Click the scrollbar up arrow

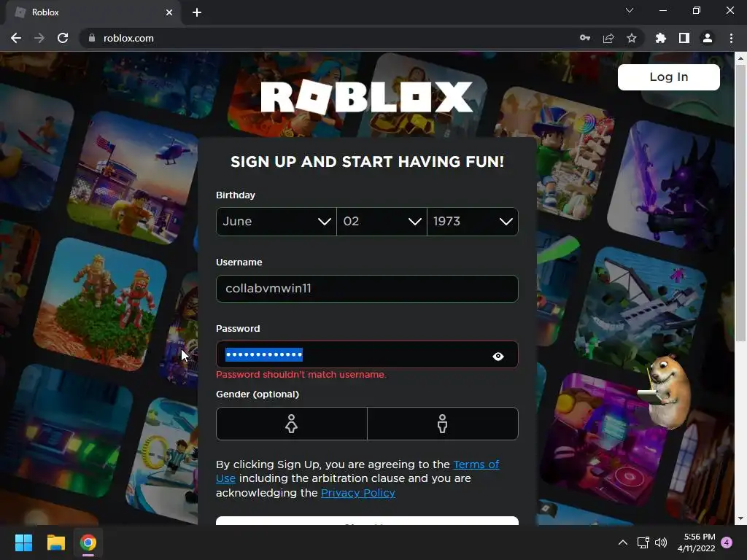(740, 58)
